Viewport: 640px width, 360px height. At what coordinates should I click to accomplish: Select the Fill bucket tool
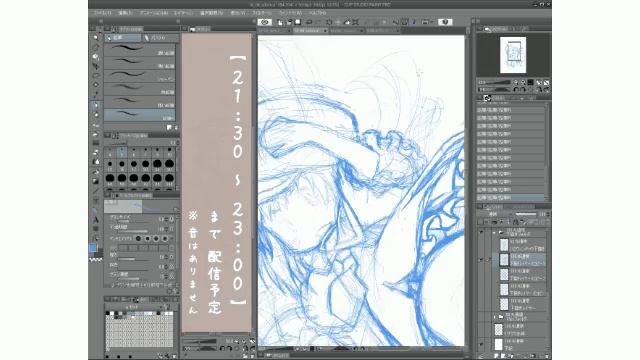click(96, 171)
